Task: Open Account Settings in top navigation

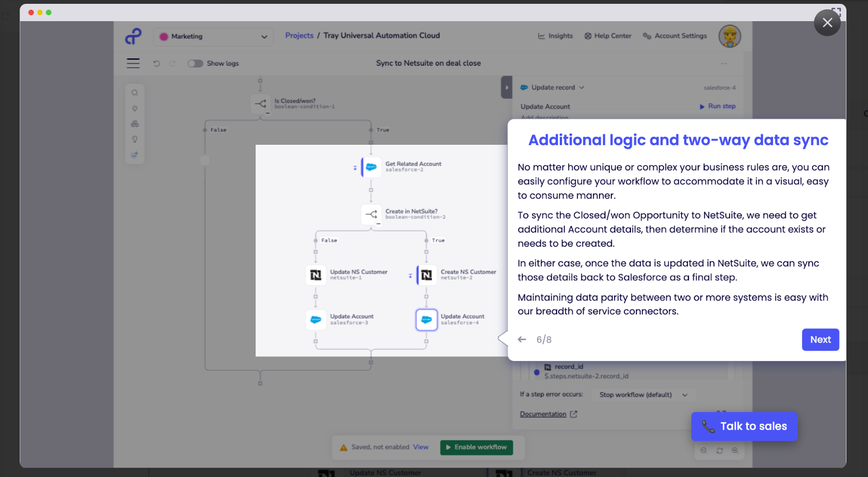Action: 675,36
